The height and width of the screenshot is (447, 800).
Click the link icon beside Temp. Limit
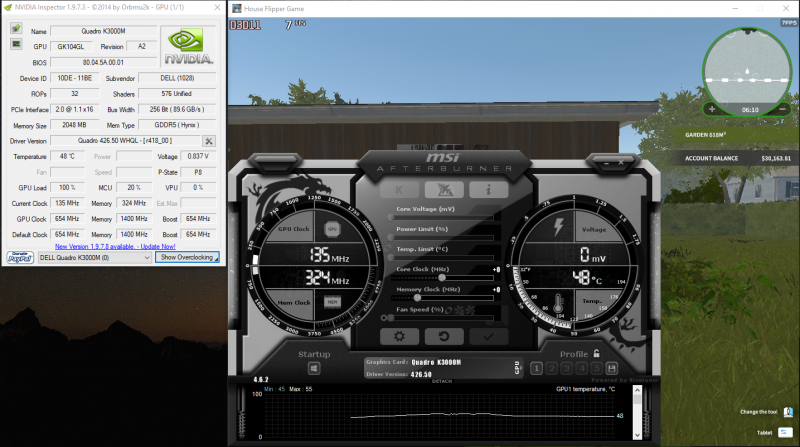pyautogui.click(x=388, y=249)
